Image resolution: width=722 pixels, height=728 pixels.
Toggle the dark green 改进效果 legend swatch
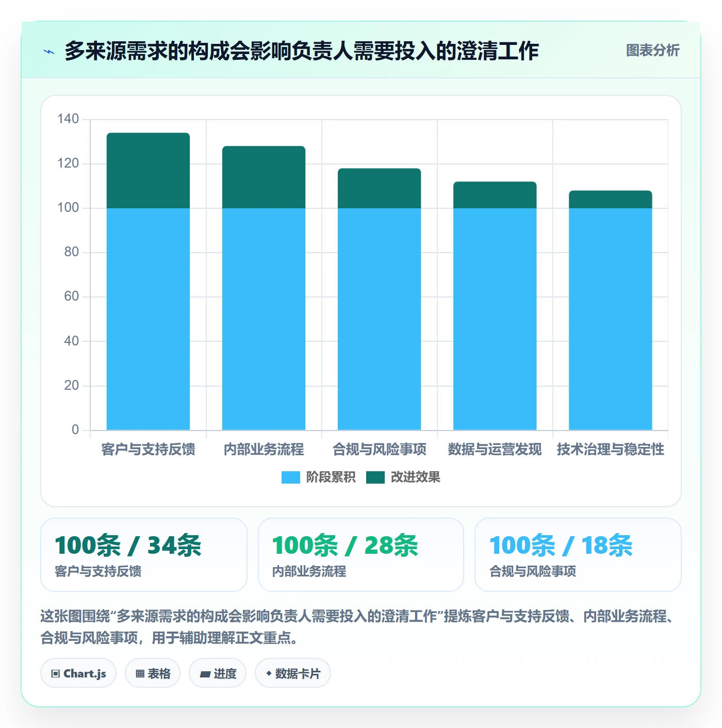[x=375, y=477]
